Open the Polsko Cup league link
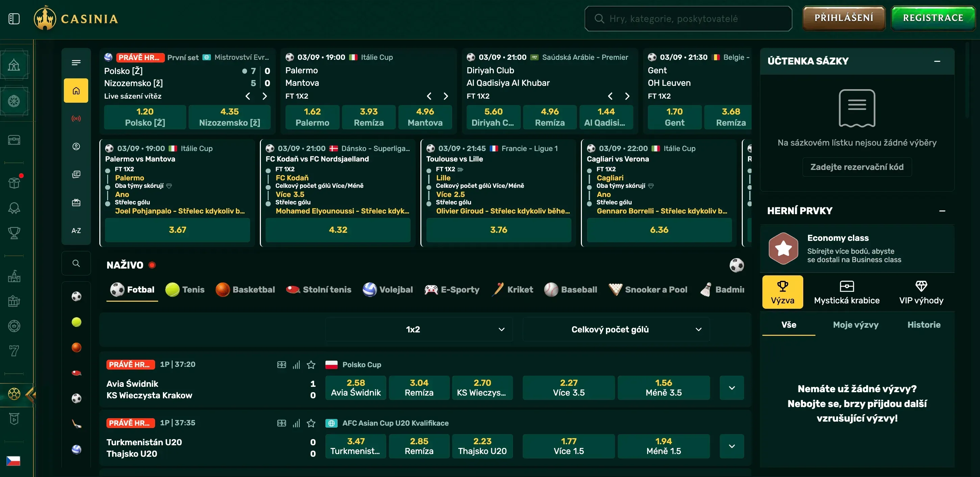Image resolution: width=980 pixels, height=477 pixels. click(x=361, y=365)
